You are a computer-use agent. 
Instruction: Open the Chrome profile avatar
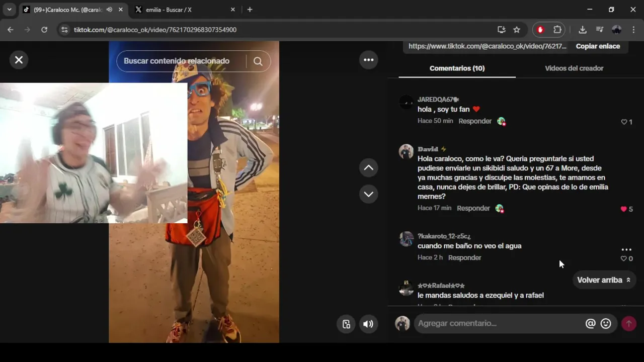(x=616, y=30)
